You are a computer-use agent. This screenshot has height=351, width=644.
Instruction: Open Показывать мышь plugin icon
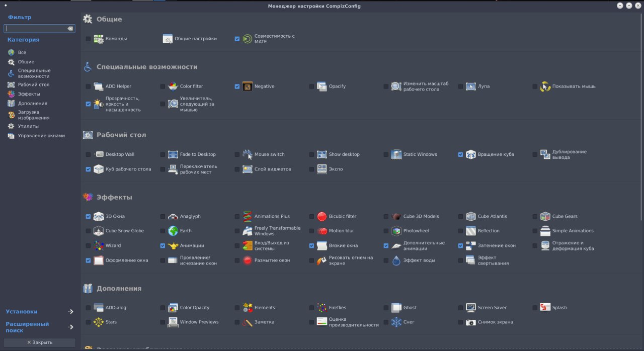pos(545,86)
